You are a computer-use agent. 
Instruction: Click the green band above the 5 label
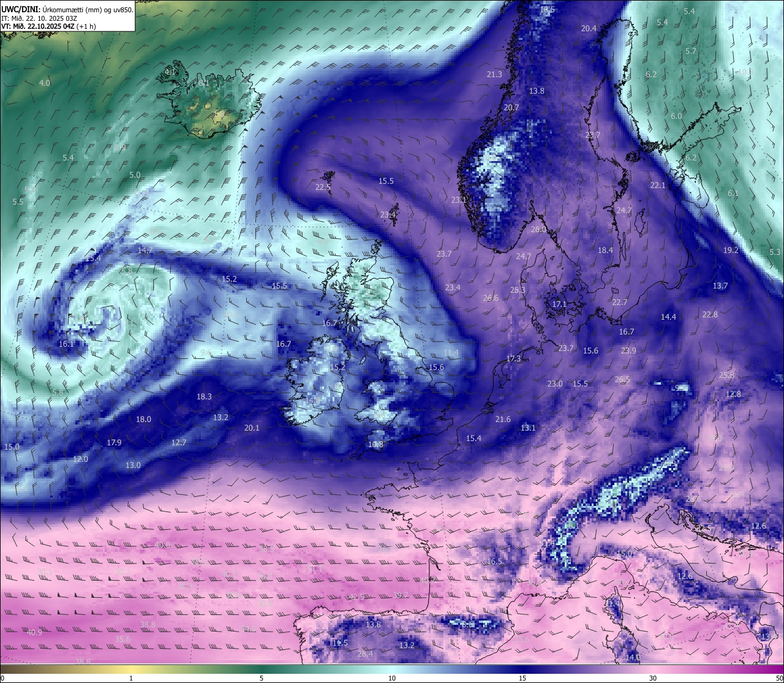[262, 669]
